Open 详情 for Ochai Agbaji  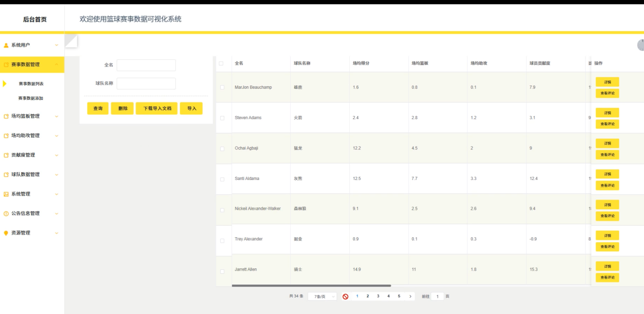607,143
